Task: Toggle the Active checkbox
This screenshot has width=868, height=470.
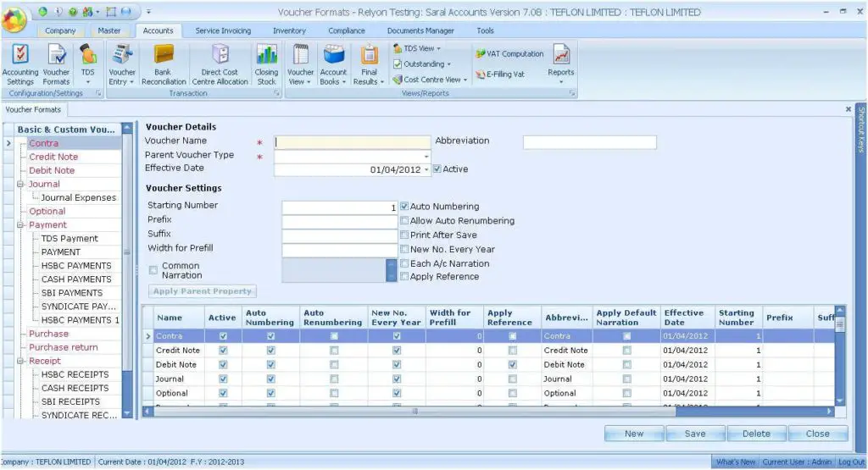Action: coord(437,169)
